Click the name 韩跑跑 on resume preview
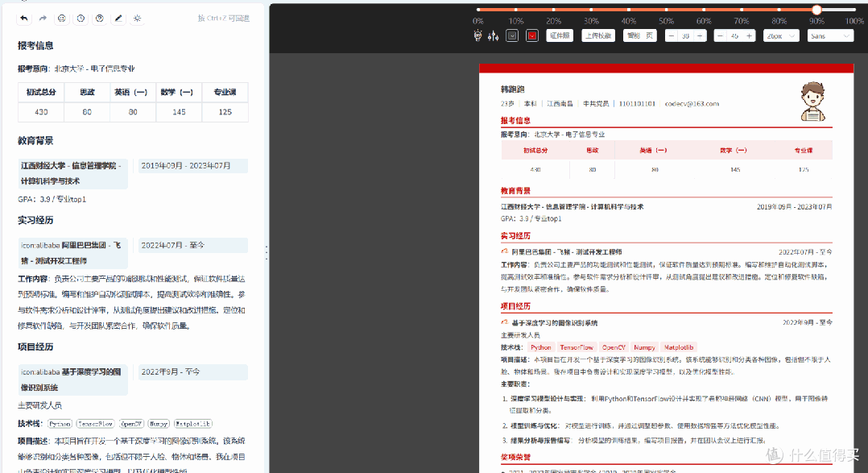 pyautogui.click(x=513, y=89)
